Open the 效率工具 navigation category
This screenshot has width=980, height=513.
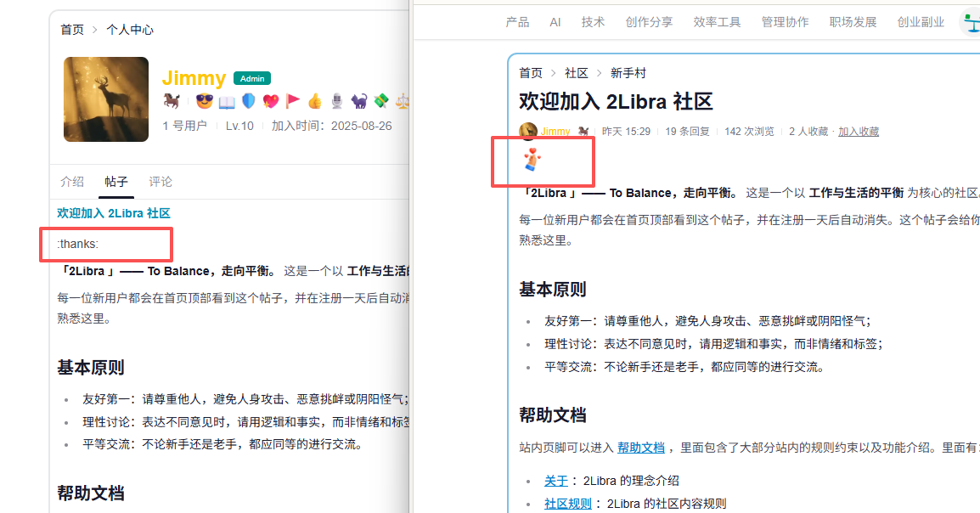click(717, 22)
